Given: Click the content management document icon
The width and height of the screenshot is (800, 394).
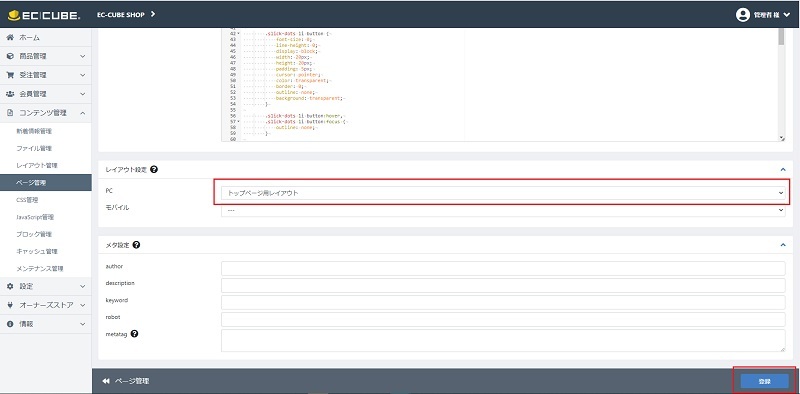Looking at the screenshot, I should 10,113.
